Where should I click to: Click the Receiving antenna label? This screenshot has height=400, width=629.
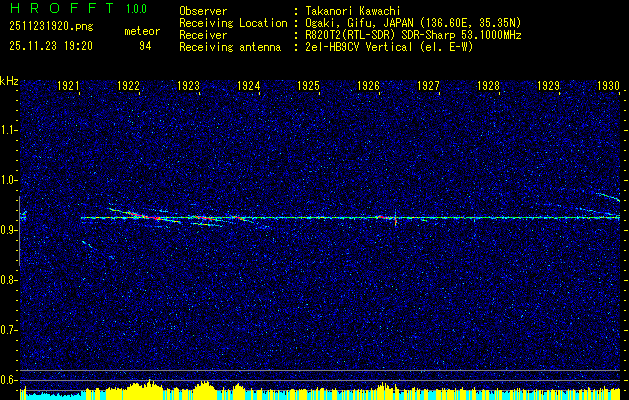pyautogui.click(x=230, y=47)
